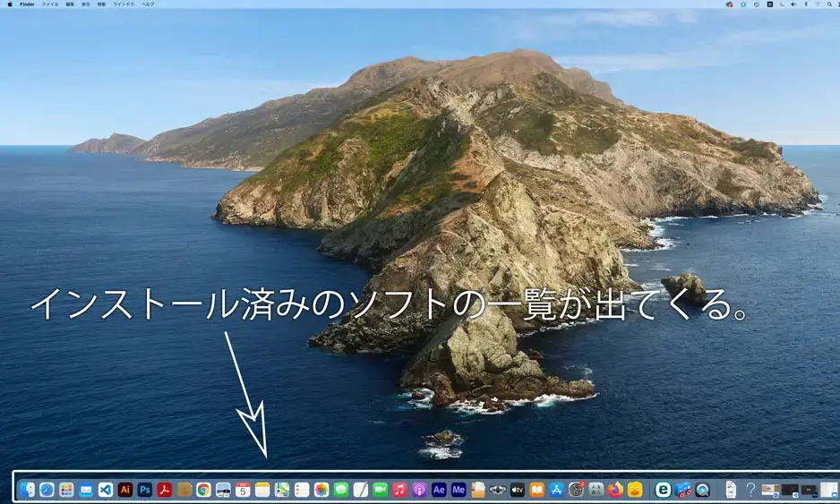The image size is (840, 504).
Task: Launch FaceTime from the Dock
Action: coord(381,489)
